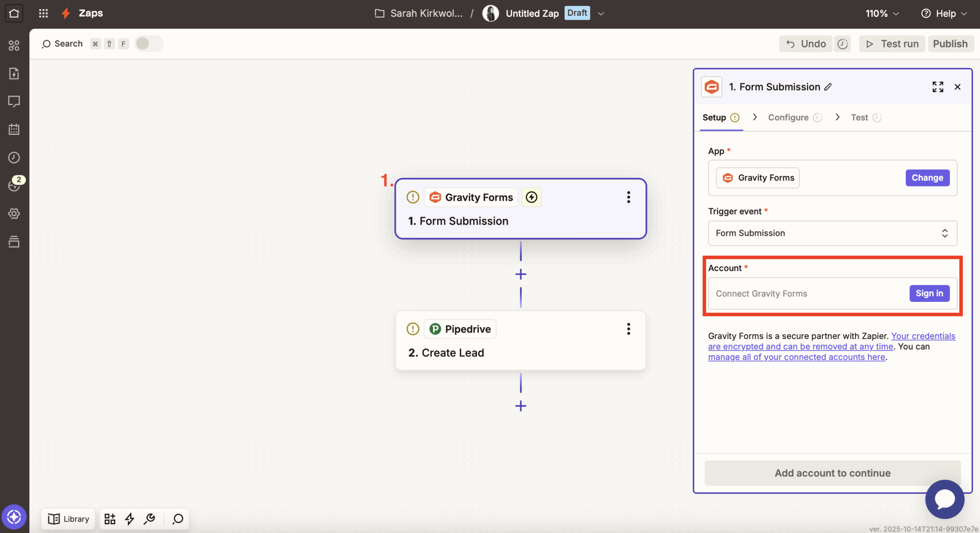980x533 pixels.
Task: Open the Trigger event dropdown
Action: (832, 233)
